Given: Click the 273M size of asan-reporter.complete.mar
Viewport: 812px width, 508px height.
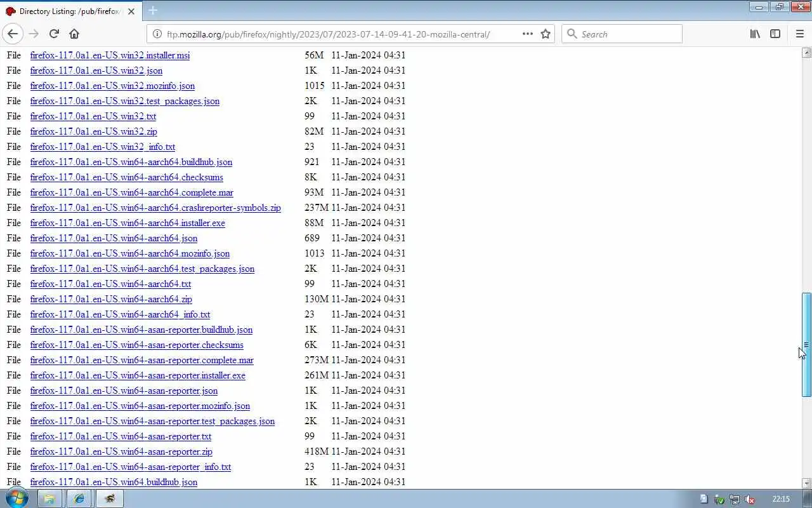Looking at the screenshot, I should 317,360.
